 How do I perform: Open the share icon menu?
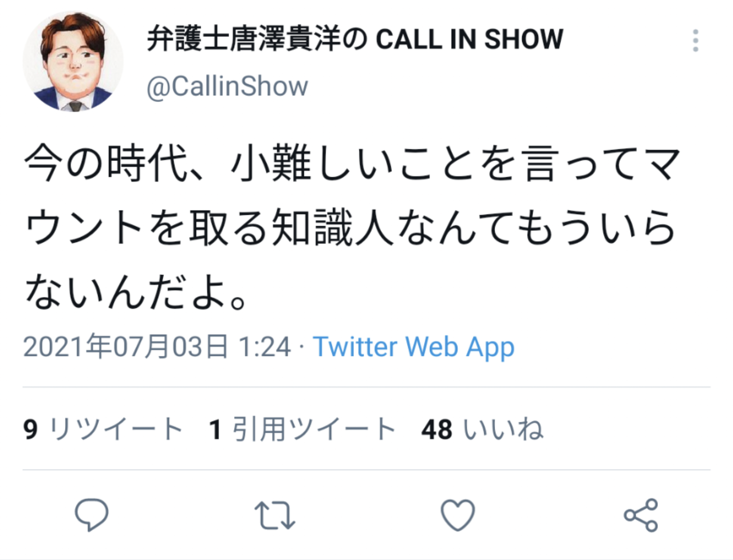(x=641, y=515)
